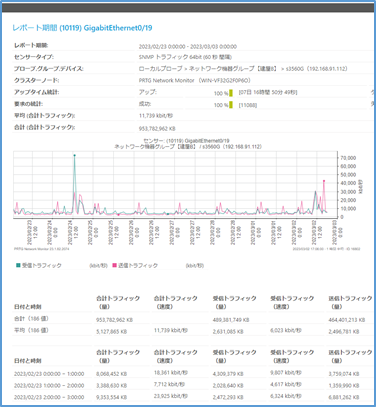Select the 3,759,074 KB cell

point(344,374)
